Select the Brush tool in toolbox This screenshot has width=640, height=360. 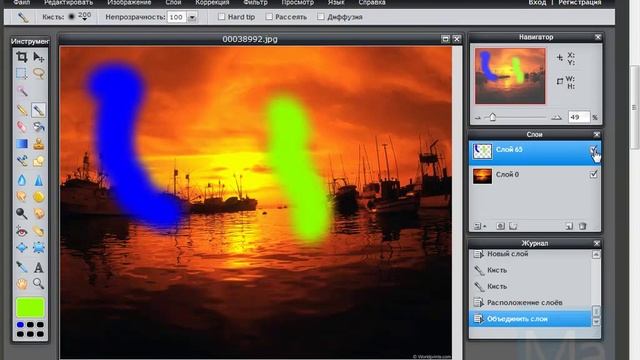(x=39, y=110)
